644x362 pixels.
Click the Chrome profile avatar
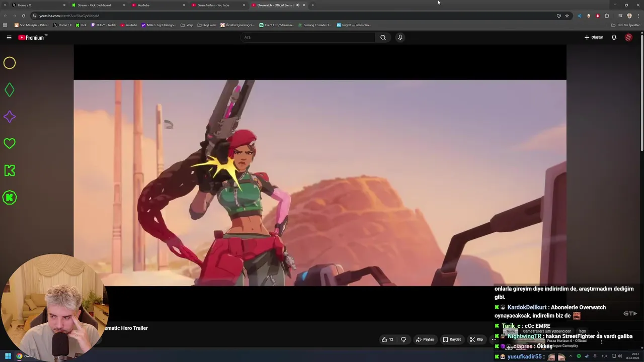629,16
